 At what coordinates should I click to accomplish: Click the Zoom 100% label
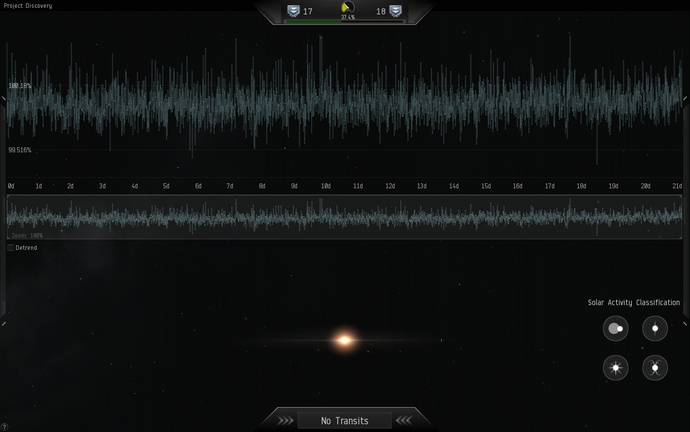27,235
